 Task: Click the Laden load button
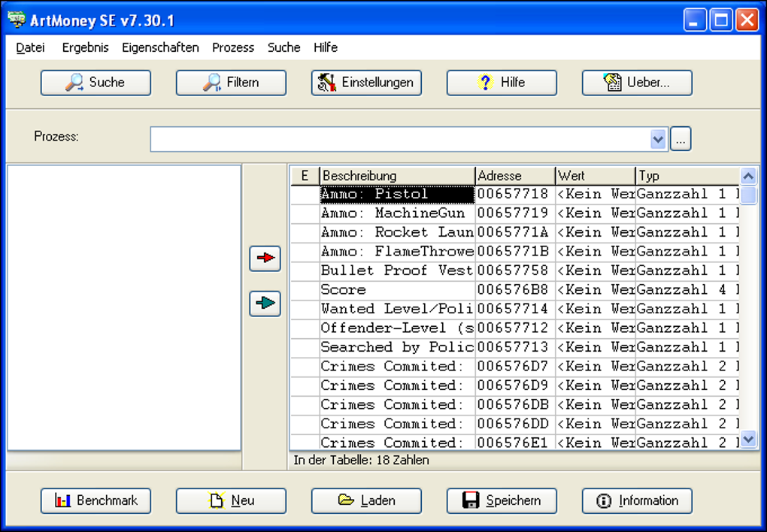366,500
